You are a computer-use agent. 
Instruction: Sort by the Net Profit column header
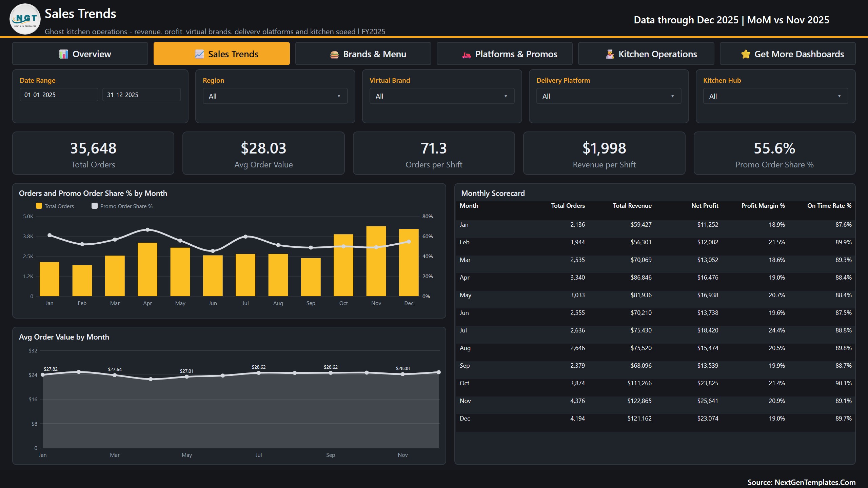click(x=705, y=206)
